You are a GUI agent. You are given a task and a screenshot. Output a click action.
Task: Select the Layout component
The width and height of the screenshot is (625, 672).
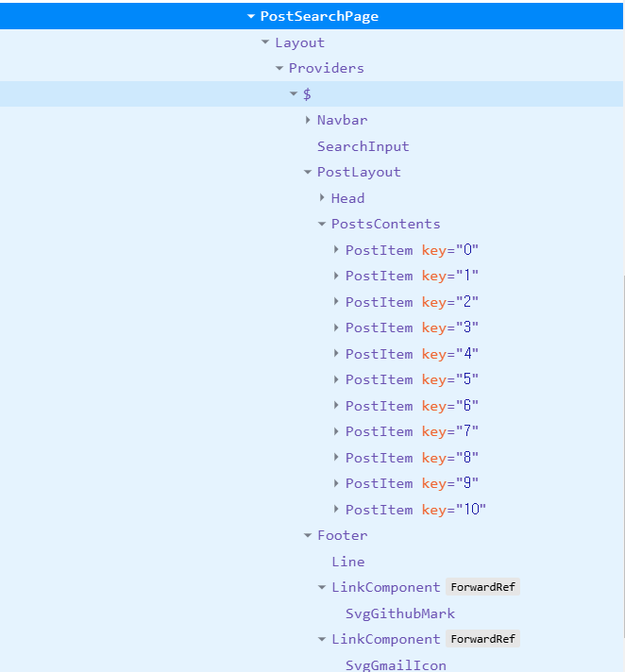299,42
